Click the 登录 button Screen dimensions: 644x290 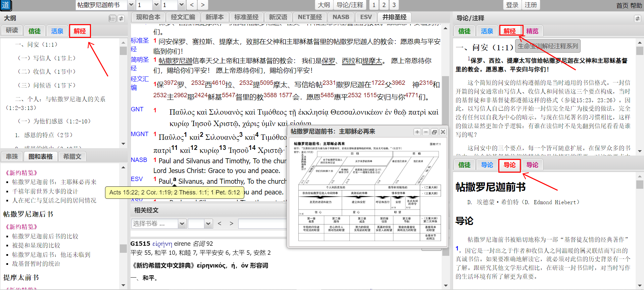coord(512,5)
